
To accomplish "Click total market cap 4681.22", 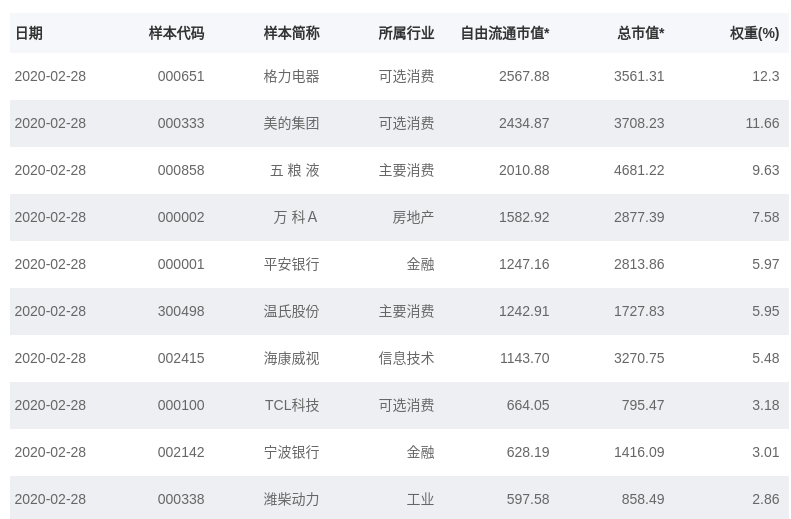I will coord(639,170).
